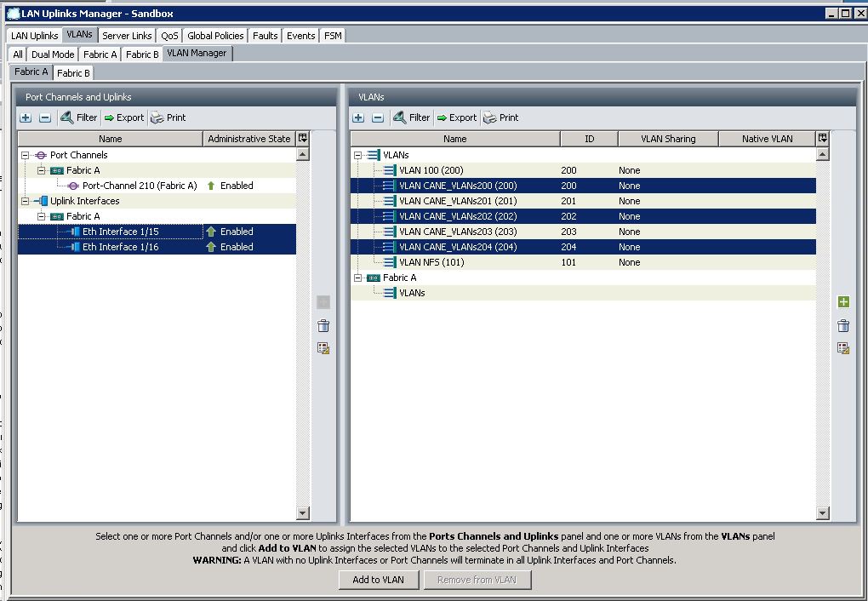Collapse the VLANs tree node in the right panel
Screen dimensions: 868x601
click(357, 154)
